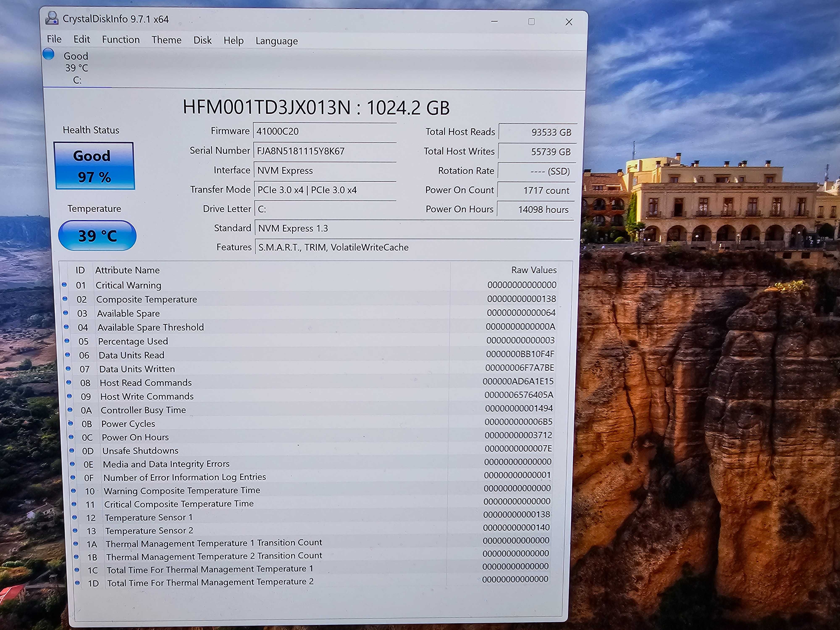The width and height of the screenshot is (840, 630).
Task: Open the Help menu
Action: pyautogui.click(x=234, y=41)
